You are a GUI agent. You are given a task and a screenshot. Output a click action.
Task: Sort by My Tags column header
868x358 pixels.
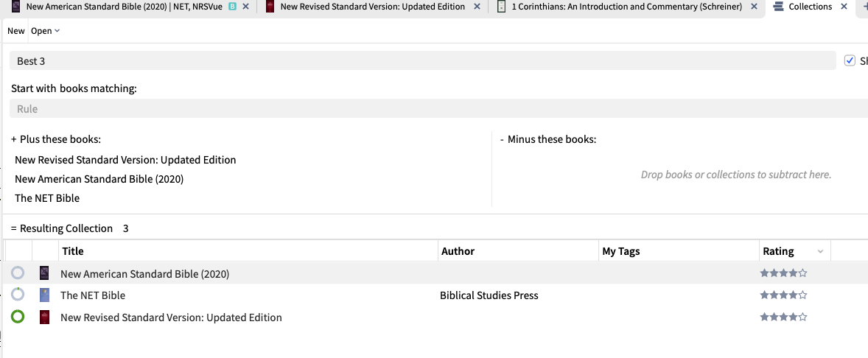click(679, 251)
